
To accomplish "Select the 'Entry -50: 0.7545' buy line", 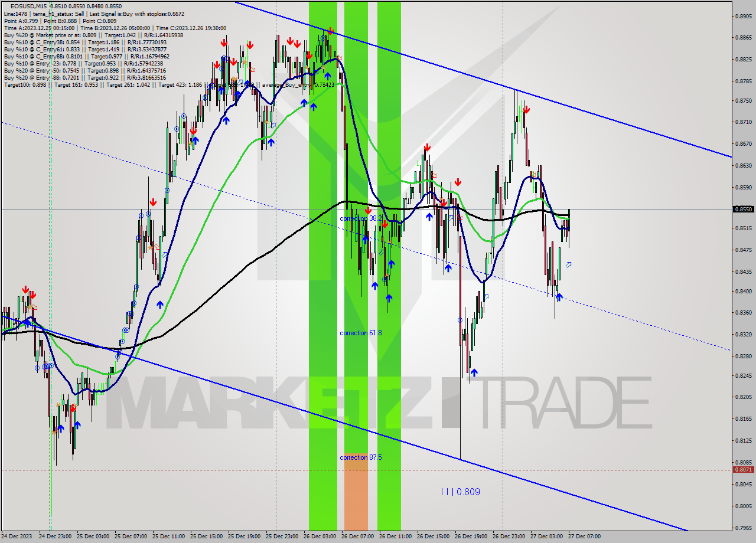I will tap(86, 71).
